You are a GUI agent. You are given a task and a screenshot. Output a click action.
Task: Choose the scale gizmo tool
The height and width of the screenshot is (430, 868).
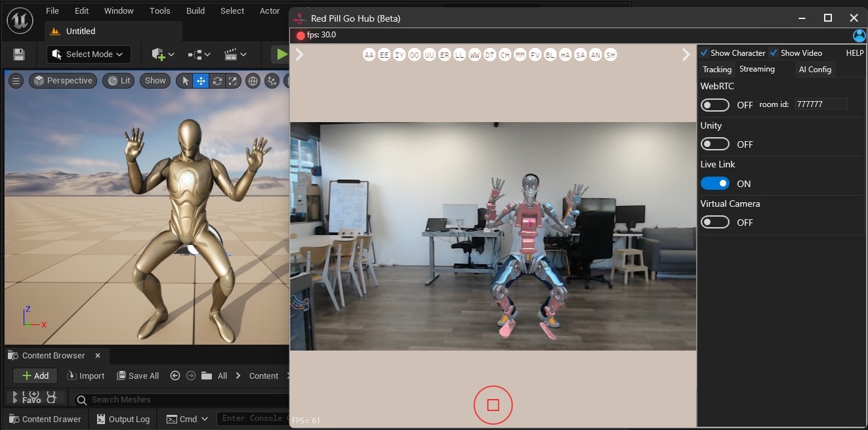pos(232,81)
